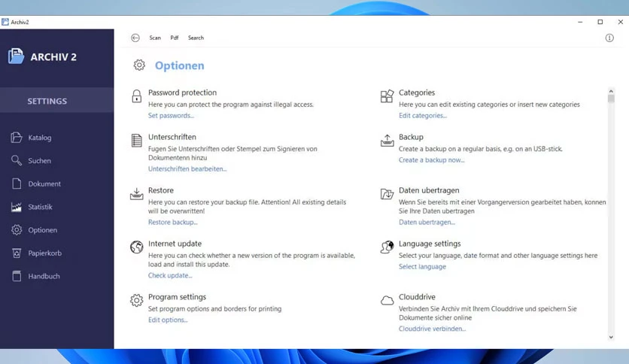Click the Unterschriften bearbeiten link
Screen dimensions: 629x364
click(x=187, y=168)
